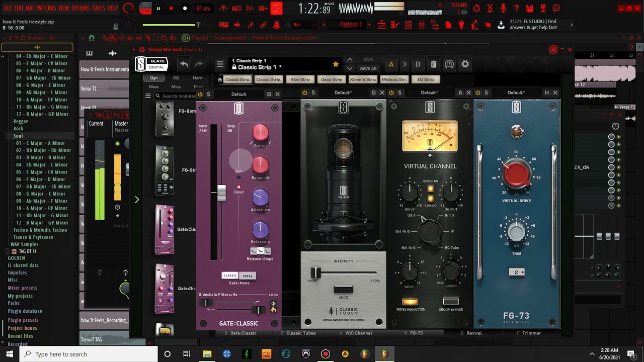Expand collapsed module browser arrow
This screenshot has width=644, height=362.
pyautogui.click(x=137, y=200)
